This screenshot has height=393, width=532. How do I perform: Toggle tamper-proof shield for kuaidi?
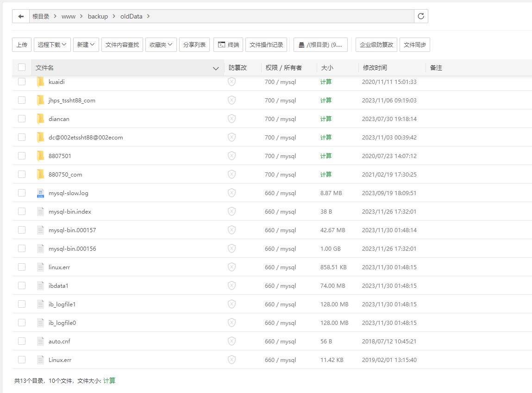232,82
